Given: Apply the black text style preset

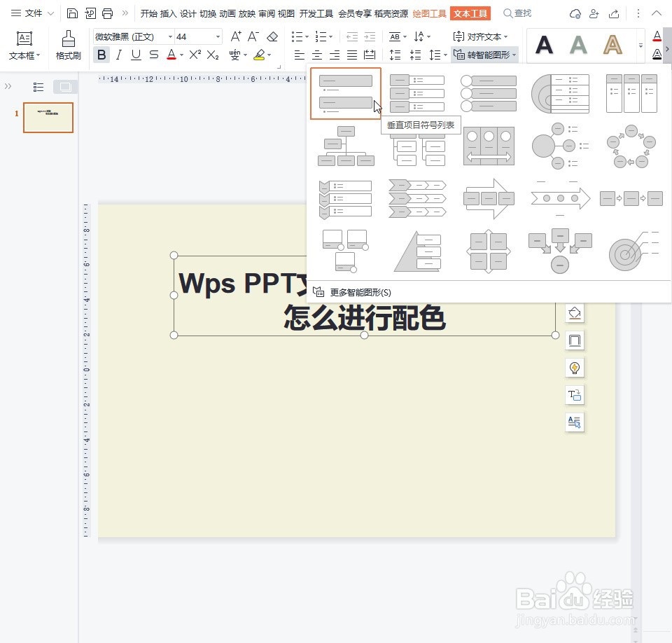Looking at the screenshot, I should coord(544,45).
